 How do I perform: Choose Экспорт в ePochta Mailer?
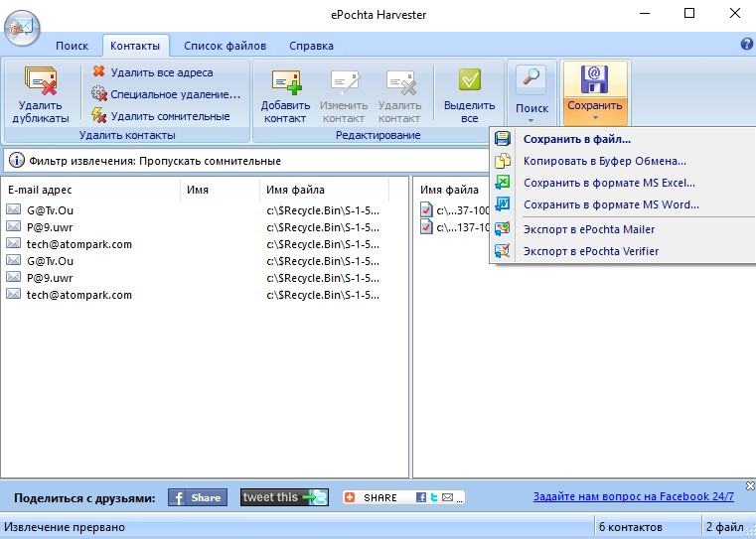(622, 229)
